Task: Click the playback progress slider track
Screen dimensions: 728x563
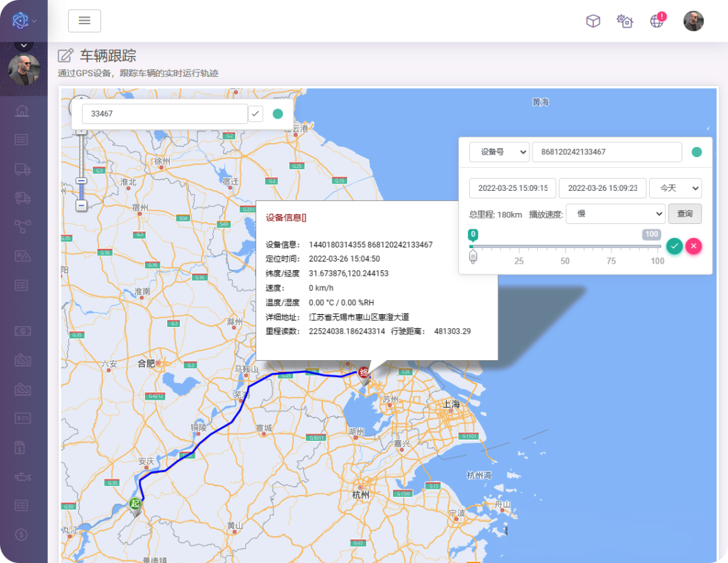Action: tap(565, 247)
